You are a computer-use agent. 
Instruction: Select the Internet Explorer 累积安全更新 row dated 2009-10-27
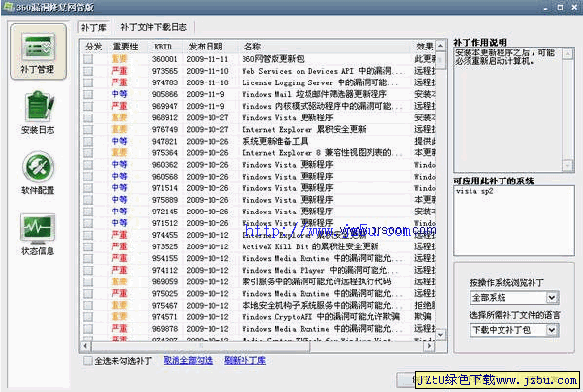coord(257,129)
